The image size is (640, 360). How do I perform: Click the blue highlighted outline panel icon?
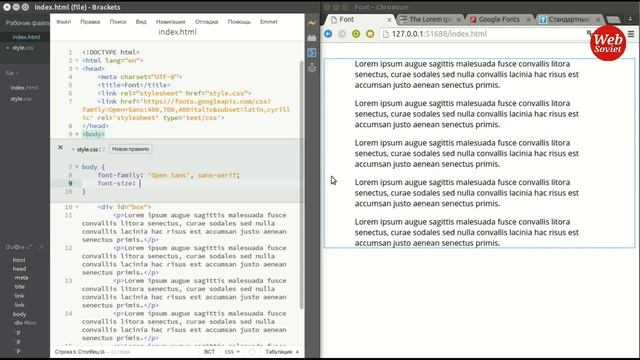[312, 53]
